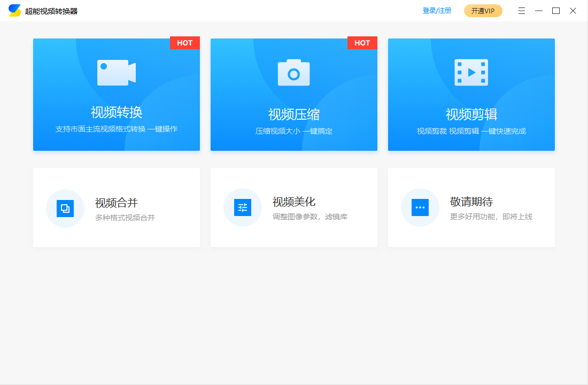
Task: Open the hamburger menu in the title bar
Action: [x=521, y=10]
